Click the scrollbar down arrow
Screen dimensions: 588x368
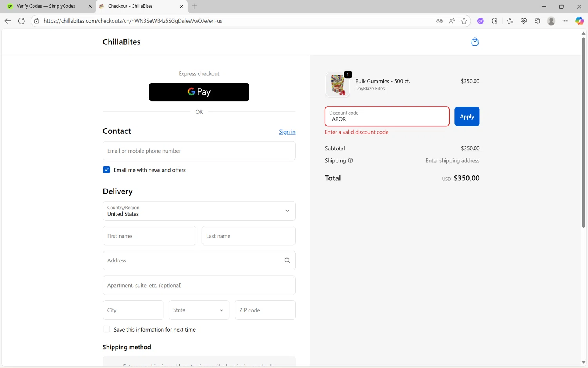click(x=583, y=362)
